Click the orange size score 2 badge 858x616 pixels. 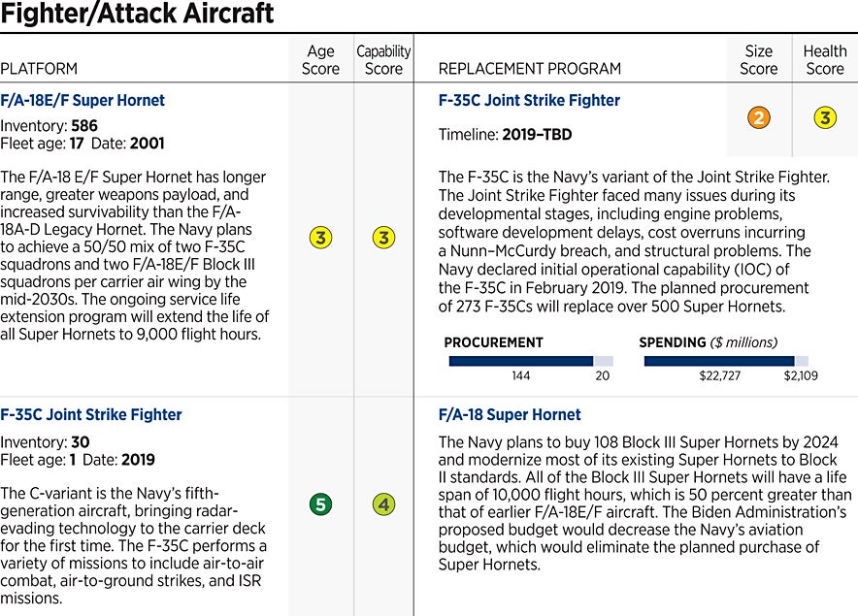click(759, 118)
